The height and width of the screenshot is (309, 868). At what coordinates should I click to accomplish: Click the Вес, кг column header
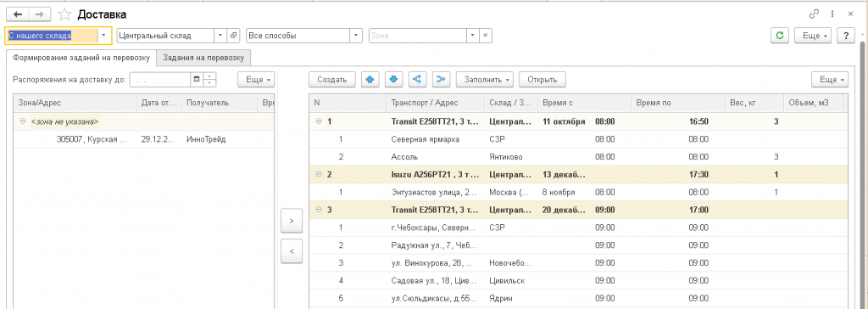[754, 104]
